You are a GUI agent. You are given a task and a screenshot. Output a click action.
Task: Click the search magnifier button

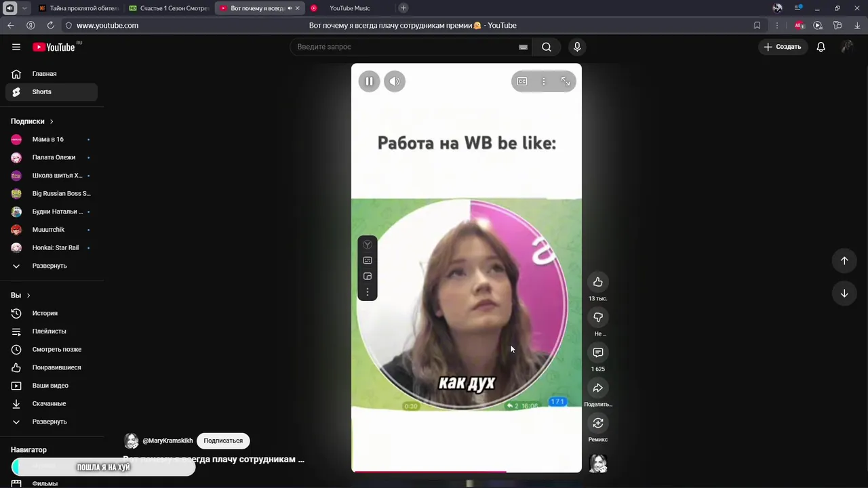[x=547, y=47]
